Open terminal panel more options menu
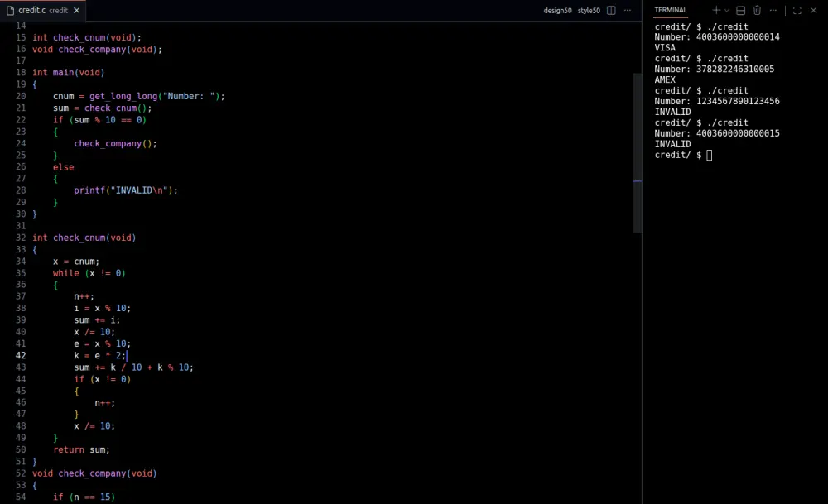Image resolution: width=828 pixels, height=504 pixels. click(773, 10)
